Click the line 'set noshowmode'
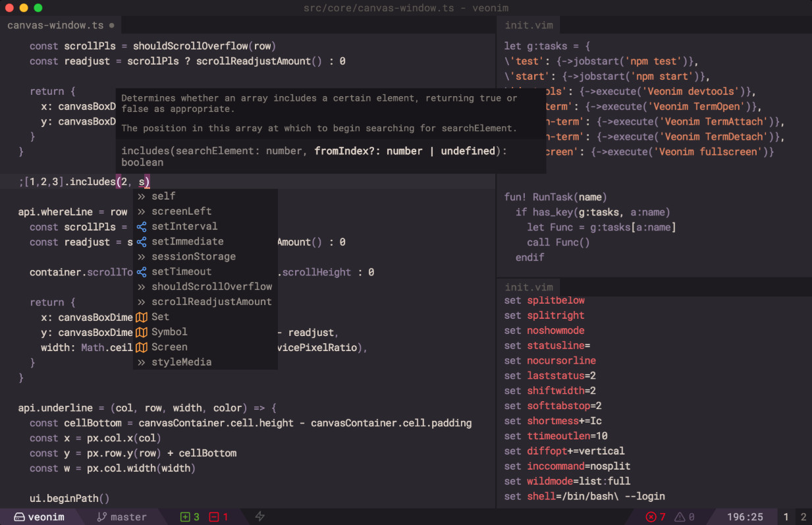 (x=545, y=331)
